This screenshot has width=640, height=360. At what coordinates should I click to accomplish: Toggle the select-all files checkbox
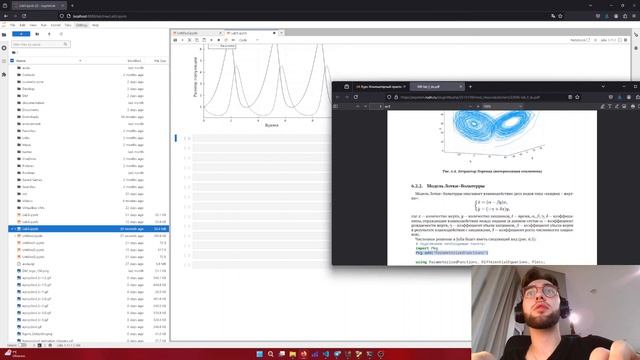(x=12, y=61)
